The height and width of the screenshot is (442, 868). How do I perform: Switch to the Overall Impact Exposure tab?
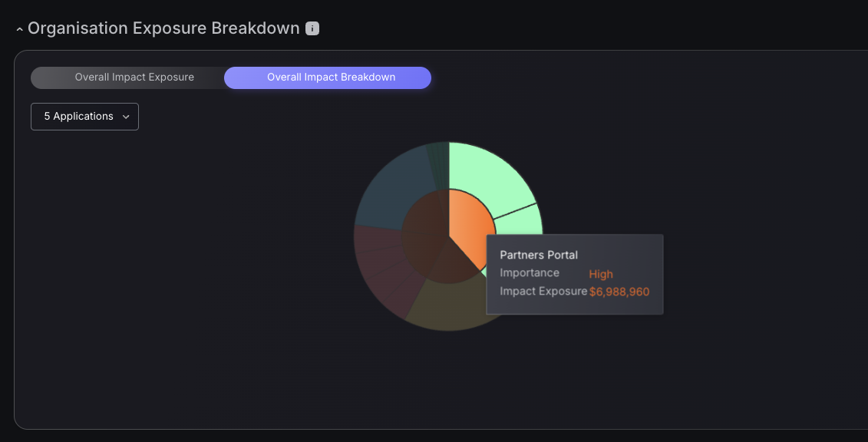134,78
